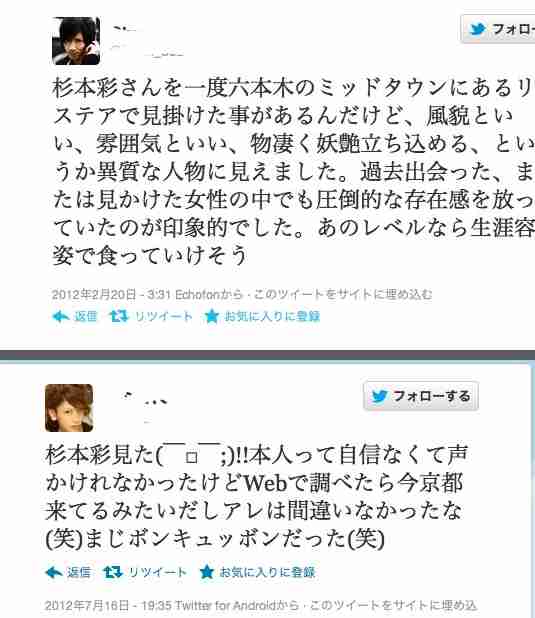Open the first tweet's embed link このツイートをサイトに埋め込む

(x=343, y=294)
